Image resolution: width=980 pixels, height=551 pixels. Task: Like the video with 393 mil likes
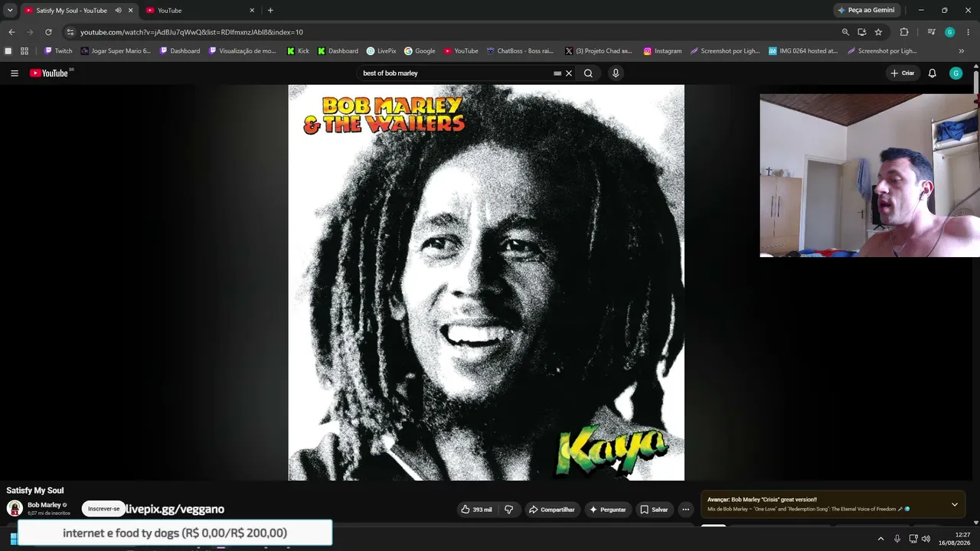476,510
